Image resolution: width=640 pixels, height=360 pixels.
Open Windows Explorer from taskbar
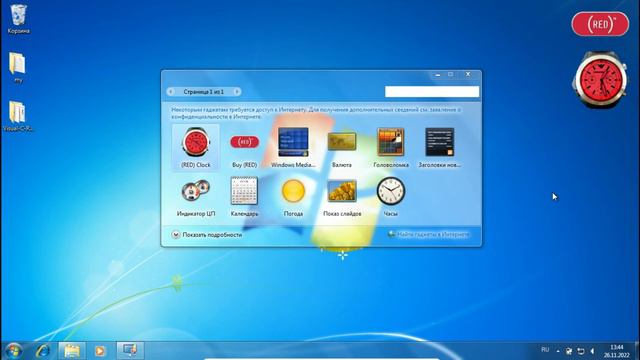pos(72,351)
